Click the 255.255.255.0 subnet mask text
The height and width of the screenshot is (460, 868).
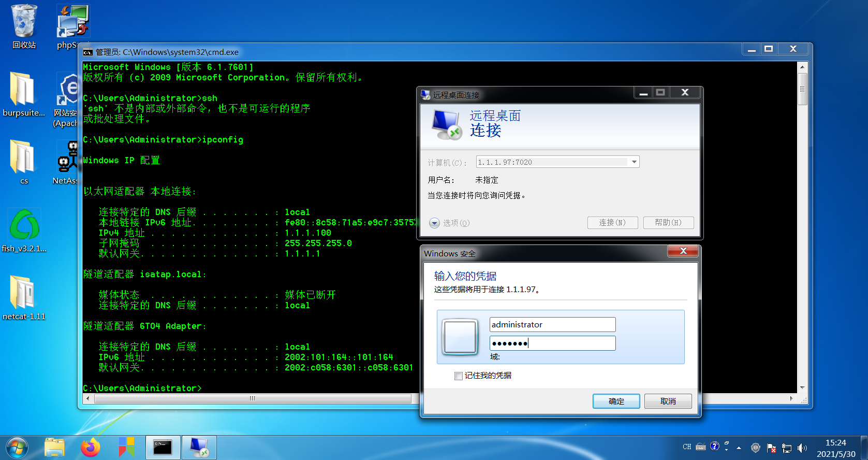[x=318, y=243]
